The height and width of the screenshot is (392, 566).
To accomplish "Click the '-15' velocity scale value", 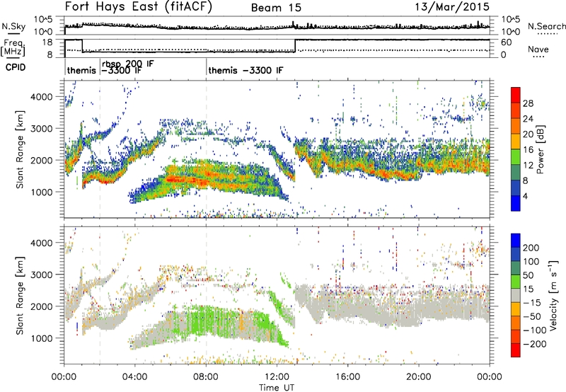I will click(532, 303).
